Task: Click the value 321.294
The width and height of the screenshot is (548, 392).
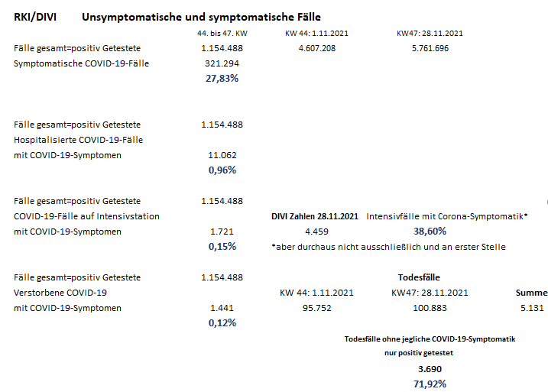Action: (x=222, y=63)
